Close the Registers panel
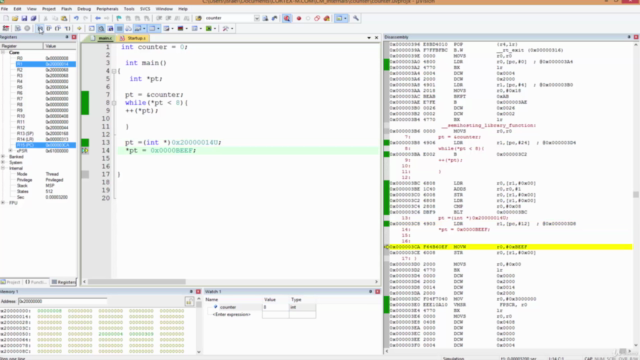This screenshot has height=360, width=640. click(74, 37)
